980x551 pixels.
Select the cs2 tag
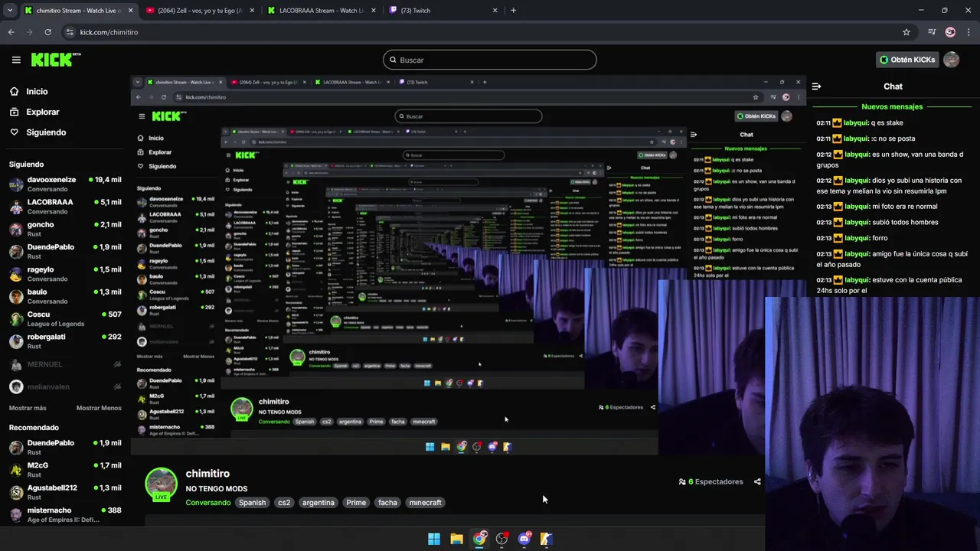[284, 503]
